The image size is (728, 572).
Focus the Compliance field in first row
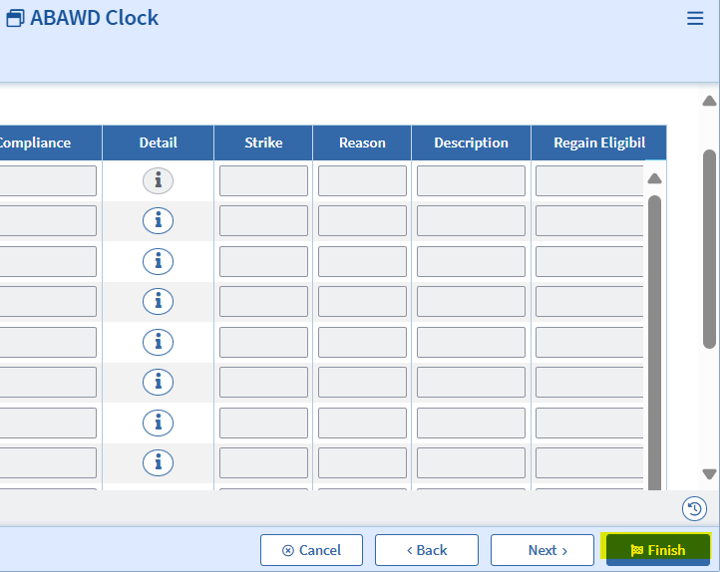click(48, 181)
